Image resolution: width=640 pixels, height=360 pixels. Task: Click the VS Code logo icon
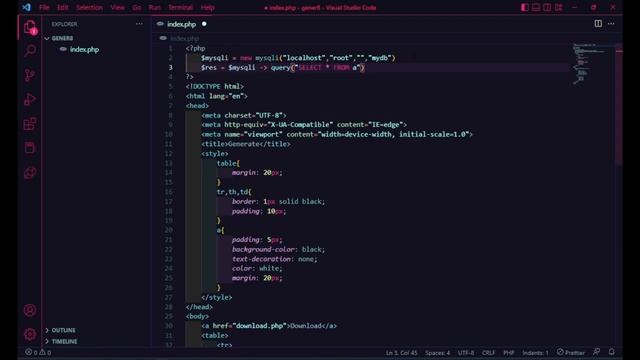(x=27, y=7)
